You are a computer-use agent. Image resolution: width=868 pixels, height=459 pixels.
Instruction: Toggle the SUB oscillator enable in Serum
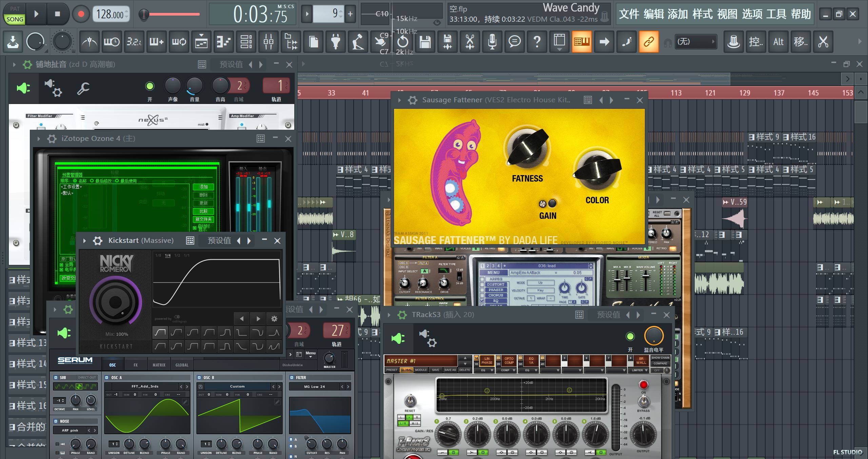(x=56, y=377)
